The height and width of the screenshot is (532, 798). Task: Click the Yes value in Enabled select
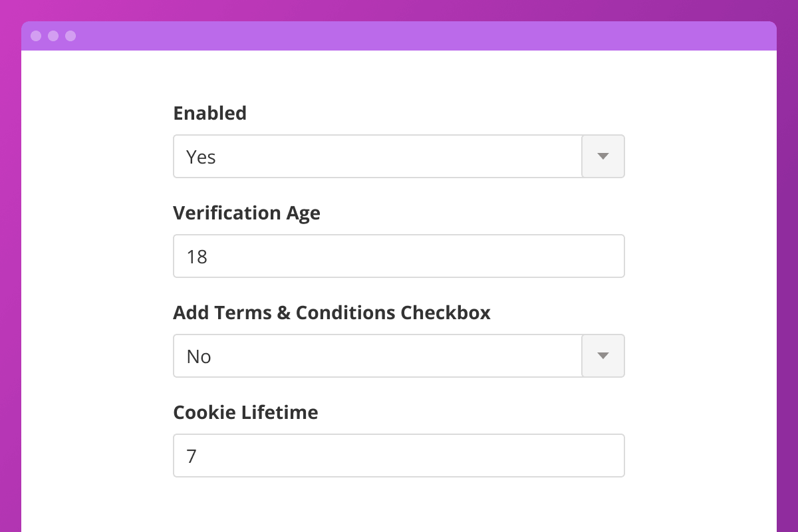(x=201, y=157)
